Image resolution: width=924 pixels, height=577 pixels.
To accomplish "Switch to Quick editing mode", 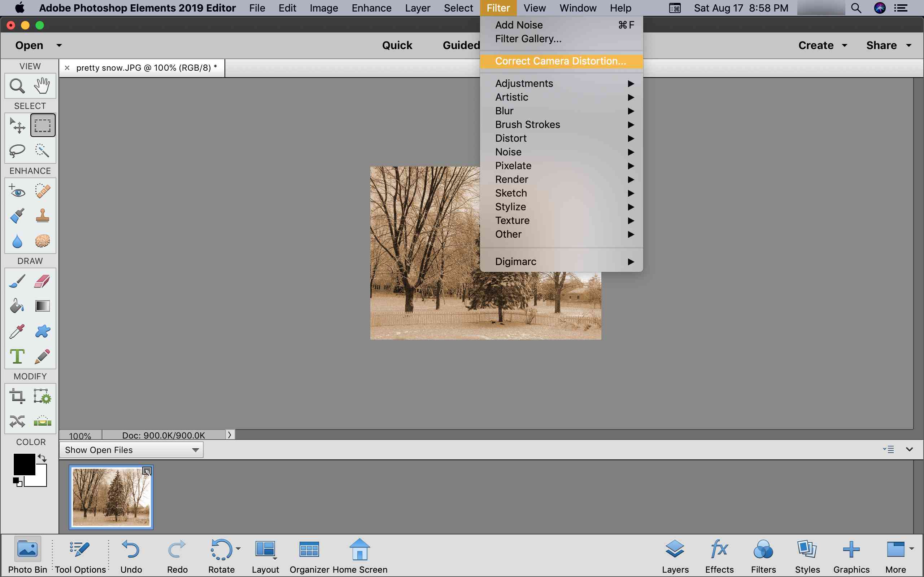I will (x=397, y=45).
